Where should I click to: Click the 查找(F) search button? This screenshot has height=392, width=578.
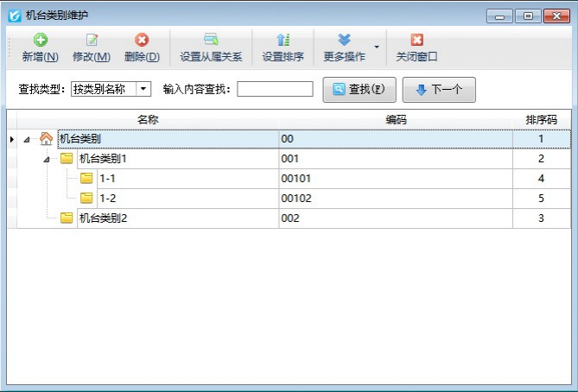[x=353, y=89]
